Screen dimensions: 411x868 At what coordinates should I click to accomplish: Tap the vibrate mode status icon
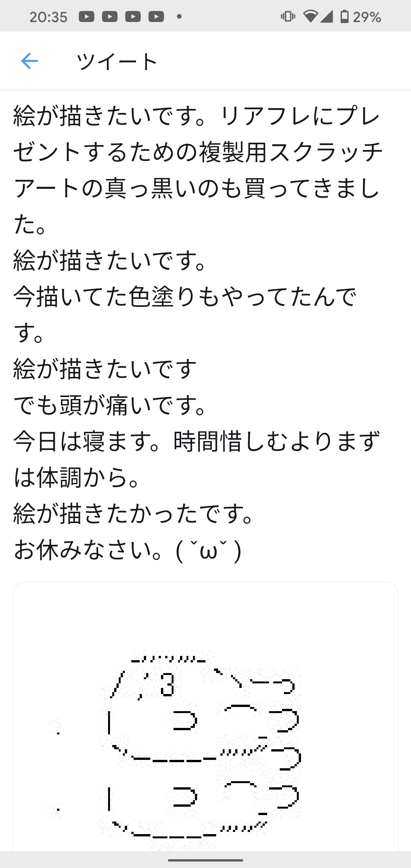pyautogui.click(x=288, y=16)
